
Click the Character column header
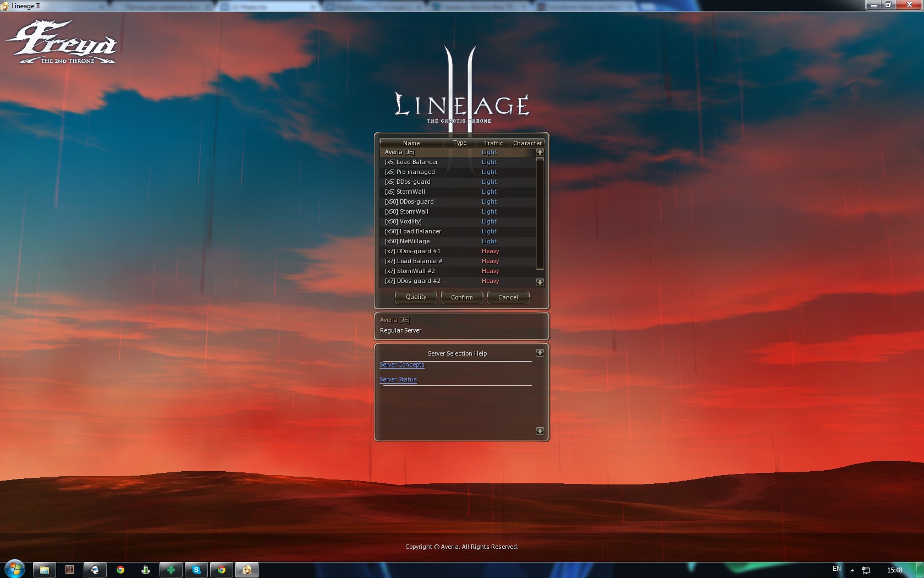click(x=527, y=143)
